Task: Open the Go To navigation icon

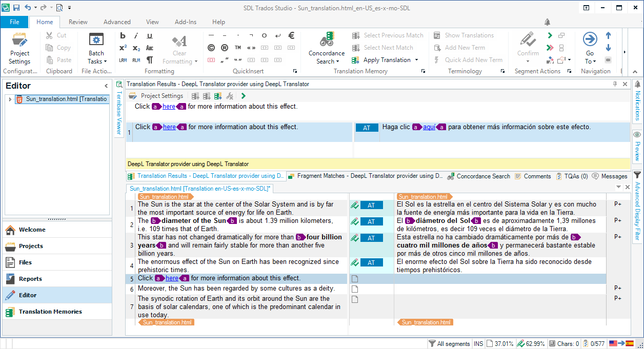Action: click(590, 49)
